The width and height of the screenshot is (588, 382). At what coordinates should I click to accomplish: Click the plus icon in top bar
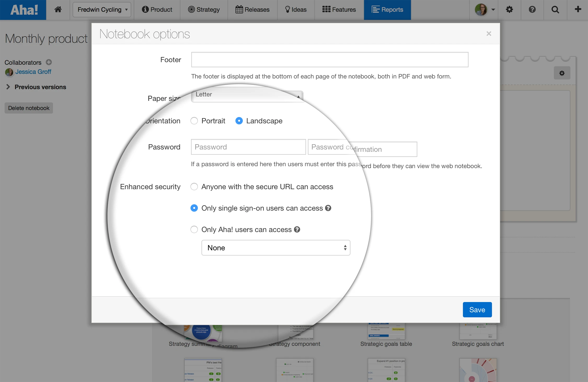point(578,10)
